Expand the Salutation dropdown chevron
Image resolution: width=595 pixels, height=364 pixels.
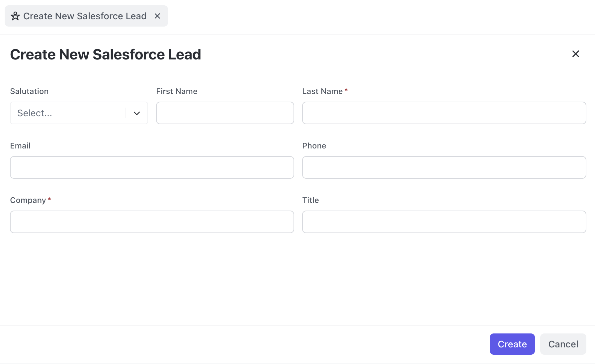point(137,113)
